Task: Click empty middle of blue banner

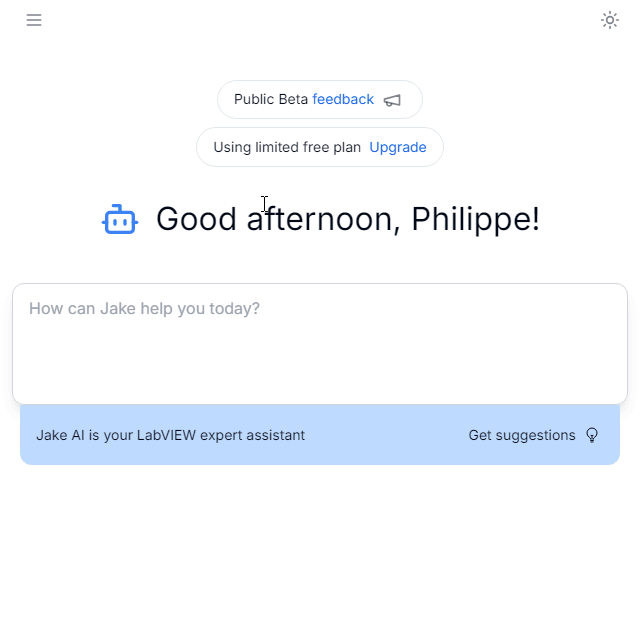Action: pos(387,435)
